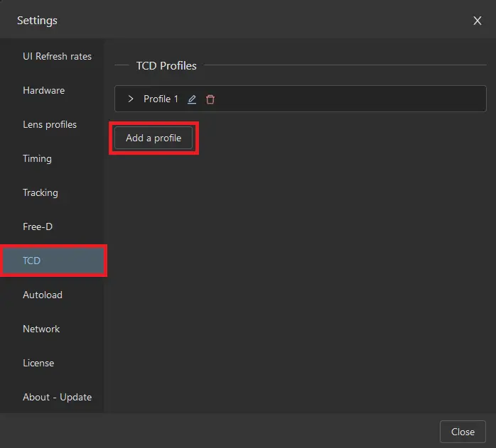The width and height of the screenshot is (496, 448).
Task: Click the TCD Profiles section heading
Action: [x=166, y=65]
